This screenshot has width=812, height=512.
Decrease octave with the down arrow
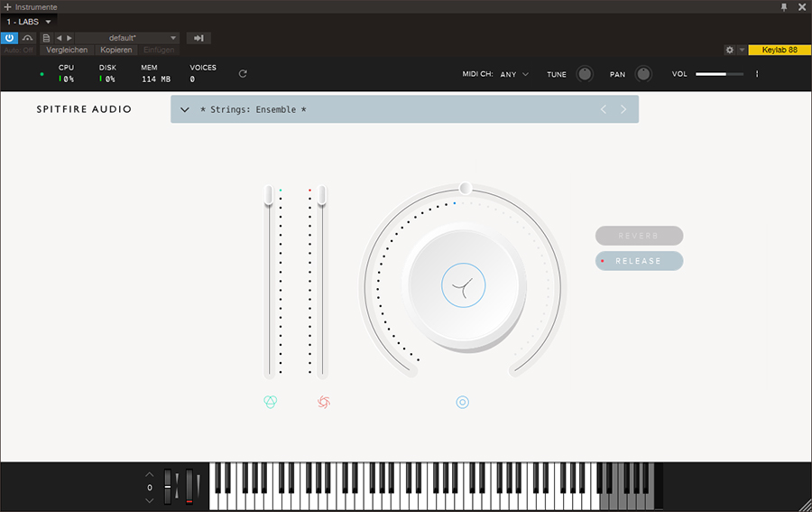pos(149,500)
